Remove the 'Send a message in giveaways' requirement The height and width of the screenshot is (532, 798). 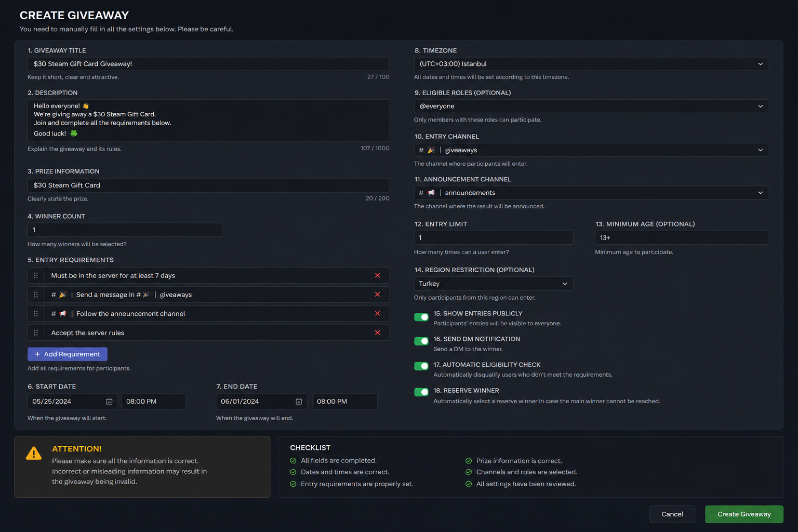tap(378, 295)
